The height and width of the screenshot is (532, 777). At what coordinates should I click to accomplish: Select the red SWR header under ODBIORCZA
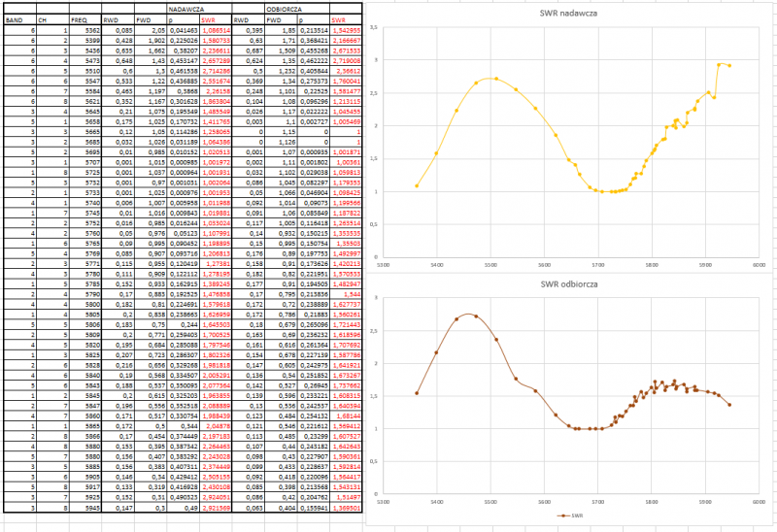339,18
